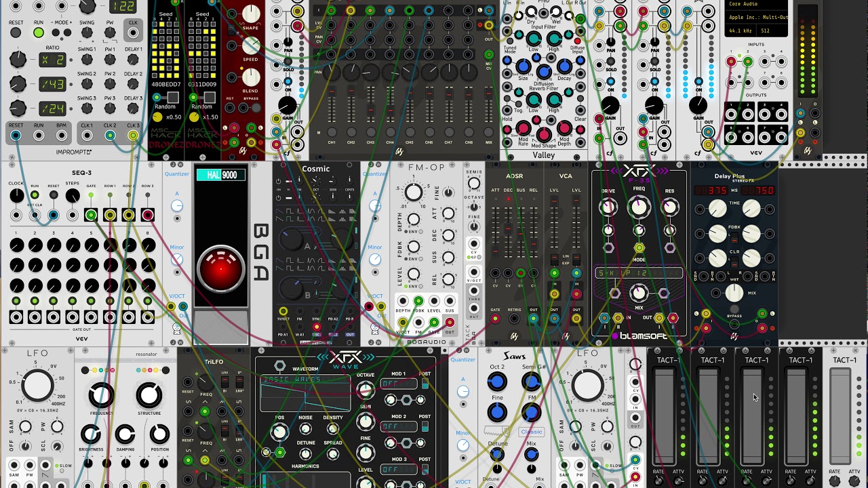Click the OCTAVE knob on XFX Wave
Screen dimensions: 868x488
(366, 390)
